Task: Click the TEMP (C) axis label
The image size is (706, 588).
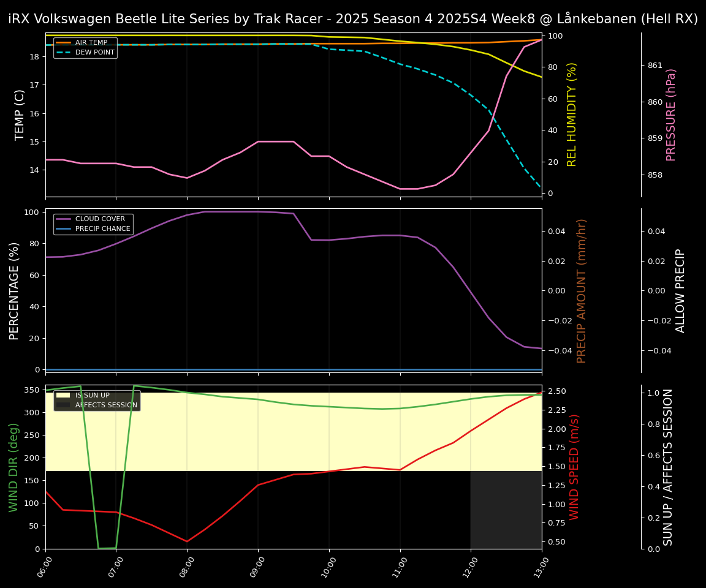Action: [20, 115]
